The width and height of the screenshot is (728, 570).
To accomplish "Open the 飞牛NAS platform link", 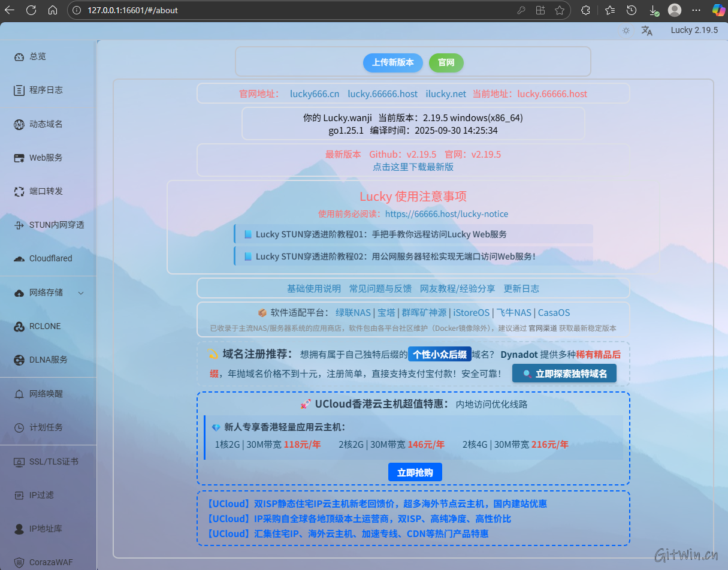I will tap(514, 313).
